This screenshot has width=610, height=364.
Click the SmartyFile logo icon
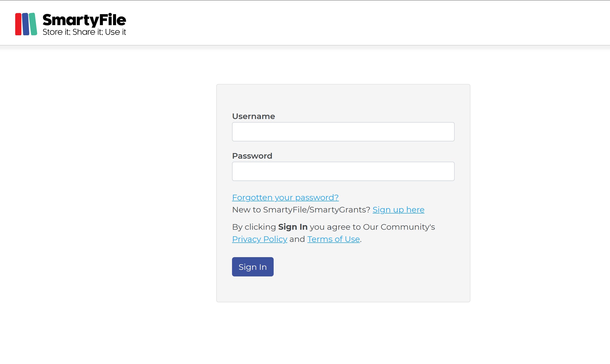point(26,24)
